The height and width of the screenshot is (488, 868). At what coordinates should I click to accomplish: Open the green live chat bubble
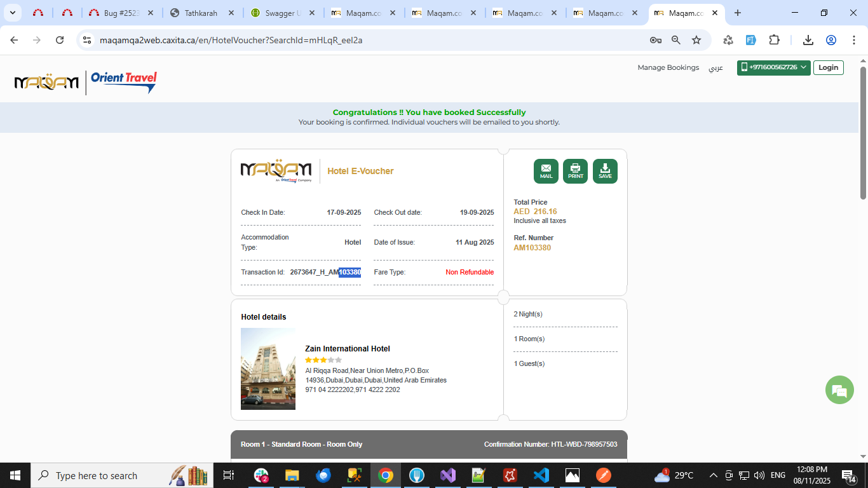(x=839, y=390)
